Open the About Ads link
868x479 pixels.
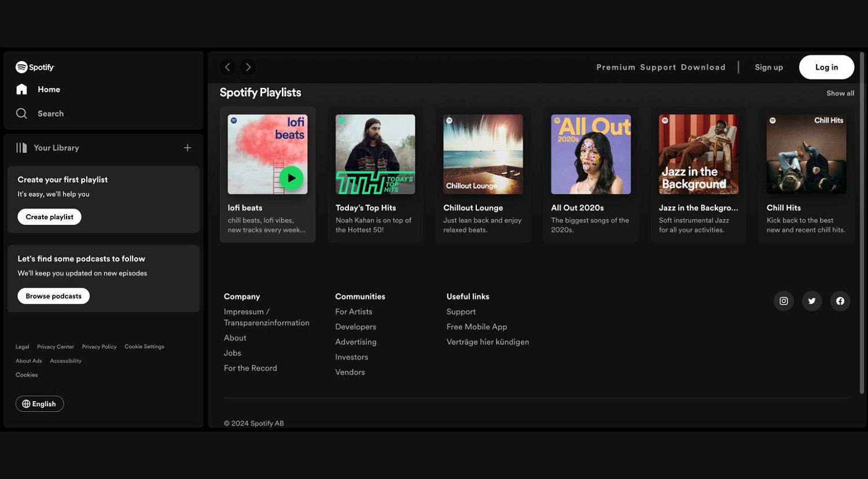(x=28, y=360)
